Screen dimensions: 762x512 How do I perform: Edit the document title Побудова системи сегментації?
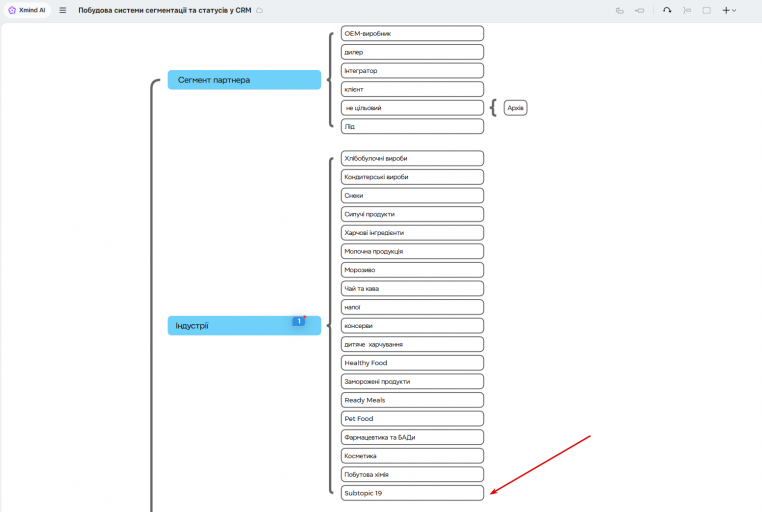point(165,10)
